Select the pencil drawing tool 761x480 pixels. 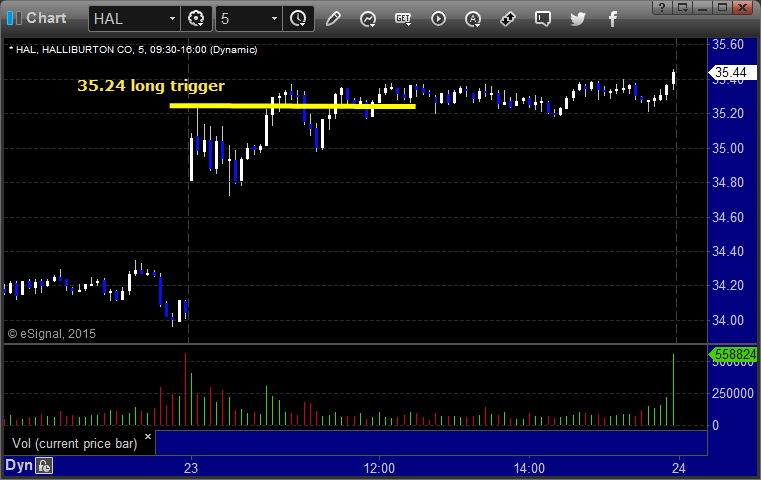(x=333, y=19)
